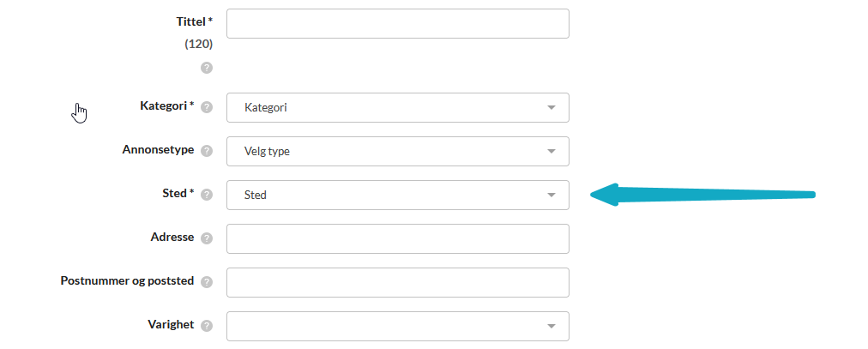
Task: Click the 'Varighet' label text
Action: point(171,325)
